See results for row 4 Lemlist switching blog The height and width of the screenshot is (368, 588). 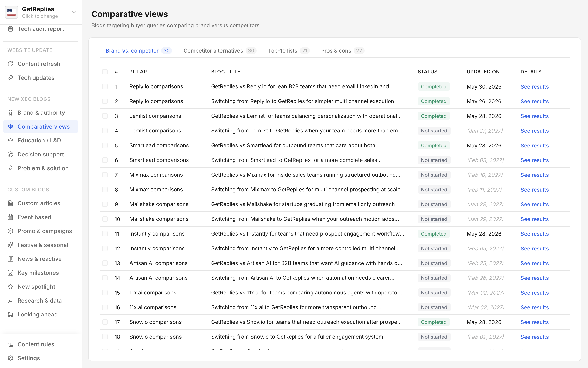click(535, 131)
